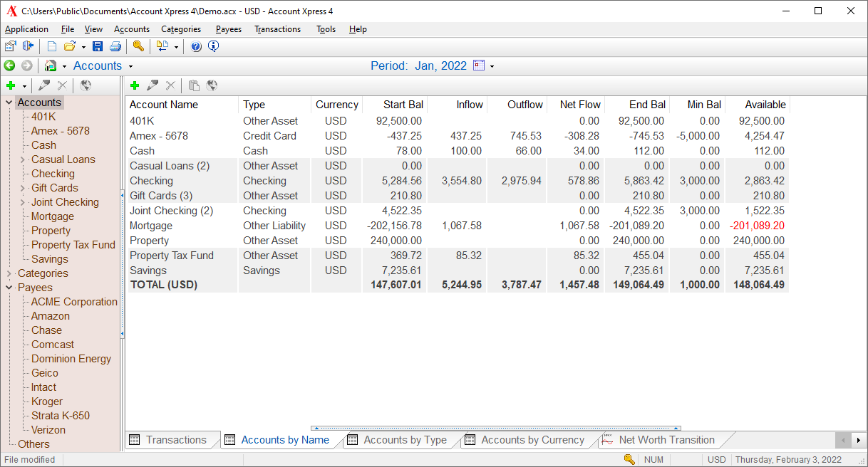
Task: Click the exit door icon in toolbar
Action: point(29,47)
